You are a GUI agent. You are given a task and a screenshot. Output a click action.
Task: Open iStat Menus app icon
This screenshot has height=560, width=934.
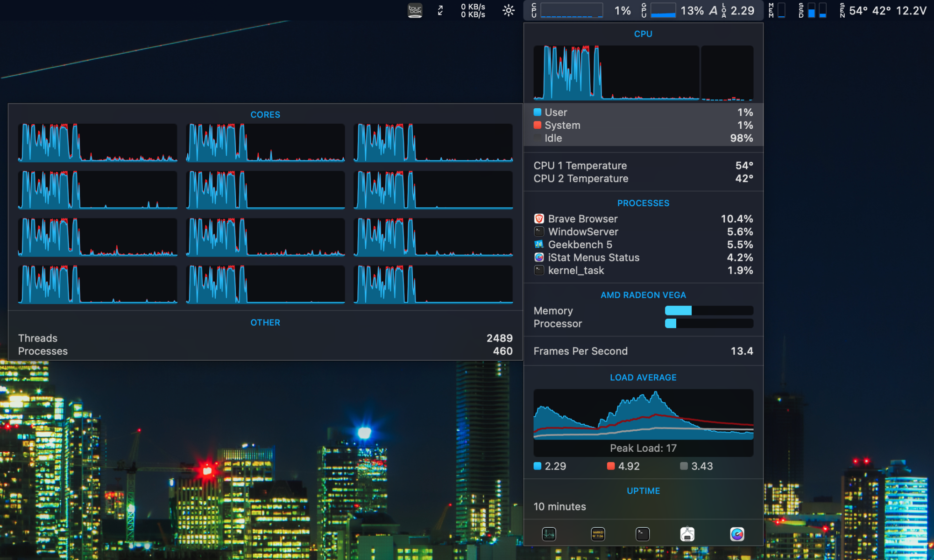(737, 534)
